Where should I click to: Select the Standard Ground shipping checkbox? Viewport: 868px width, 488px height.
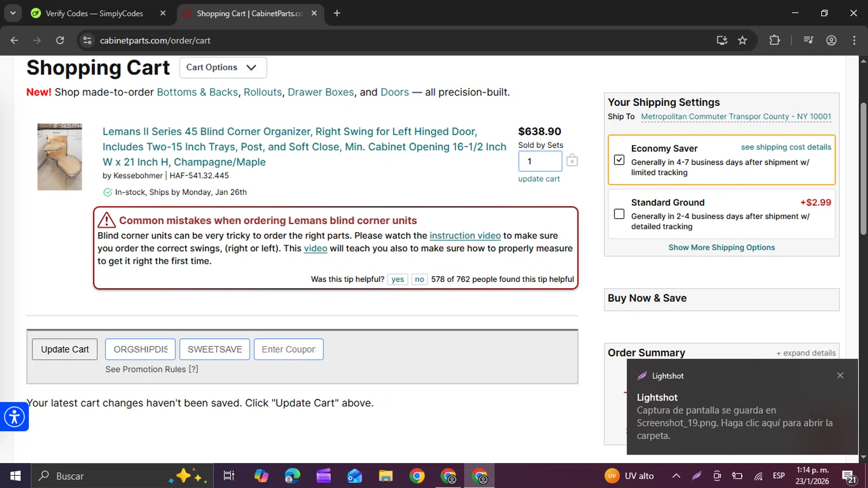[619, 214]
